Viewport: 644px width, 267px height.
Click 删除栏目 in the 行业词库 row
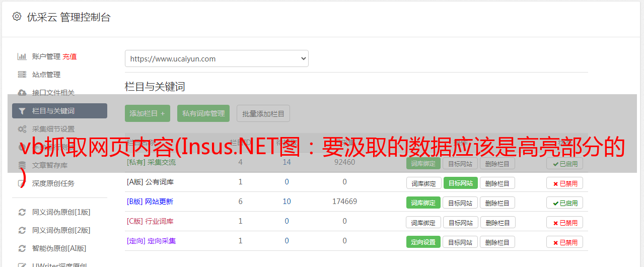[x=497, y=223]
